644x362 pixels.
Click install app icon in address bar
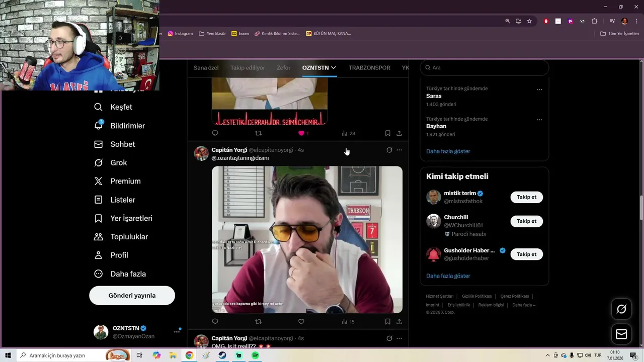(518, 21)
